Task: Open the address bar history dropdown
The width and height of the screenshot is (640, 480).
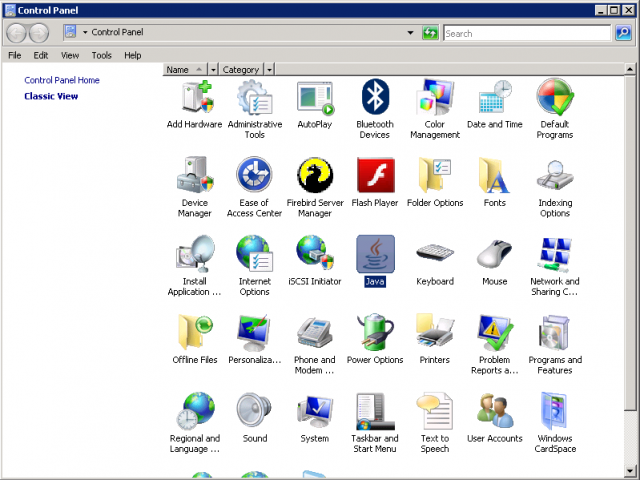Action: (x=410, y=32)
